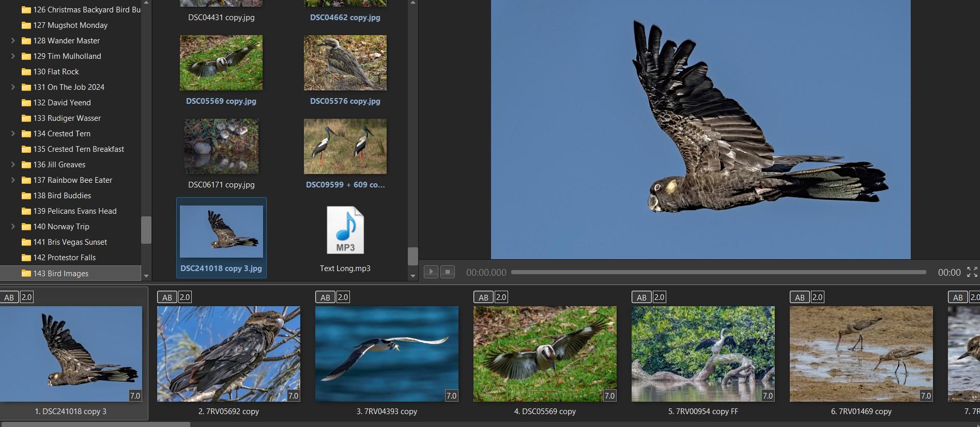Open the 135 Crested Tern Breakfast folder
This screenshot has width=980, height=427.
72,149
